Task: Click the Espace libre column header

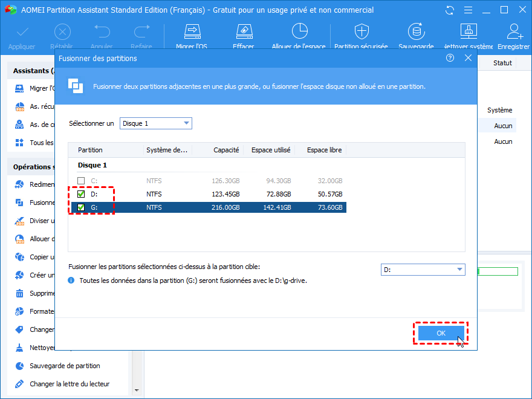Action: [325, 150]
